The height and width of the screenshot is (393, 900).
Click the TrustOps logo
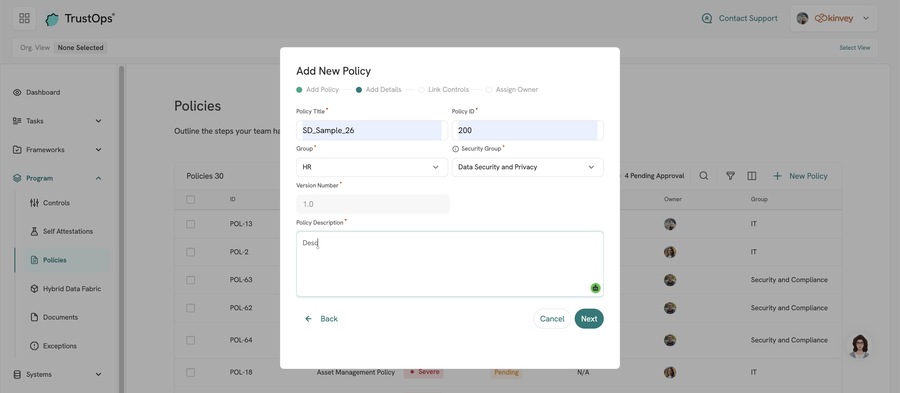80,18
